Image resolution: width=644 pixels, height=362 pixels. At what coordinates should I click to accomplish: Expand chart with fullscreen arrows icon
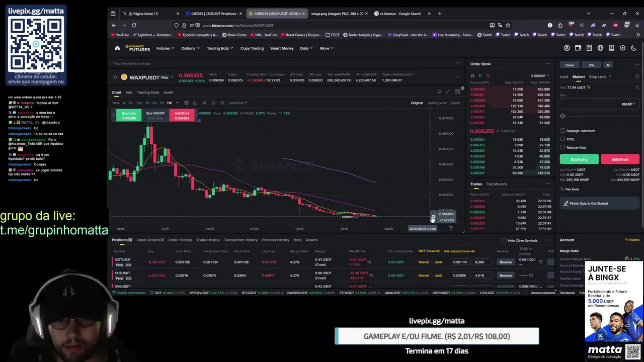448,92
